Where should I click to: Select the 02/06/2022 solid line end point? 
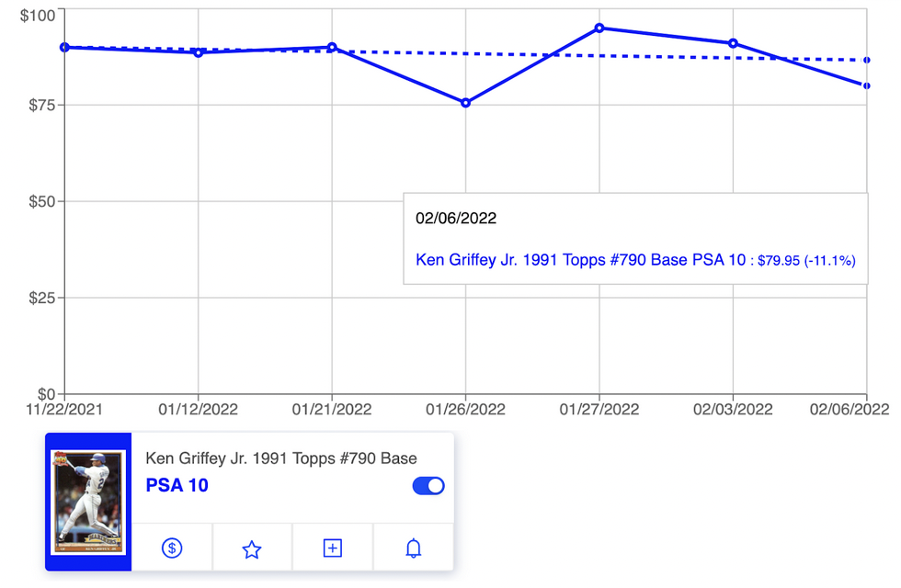(x=866, y=85)
